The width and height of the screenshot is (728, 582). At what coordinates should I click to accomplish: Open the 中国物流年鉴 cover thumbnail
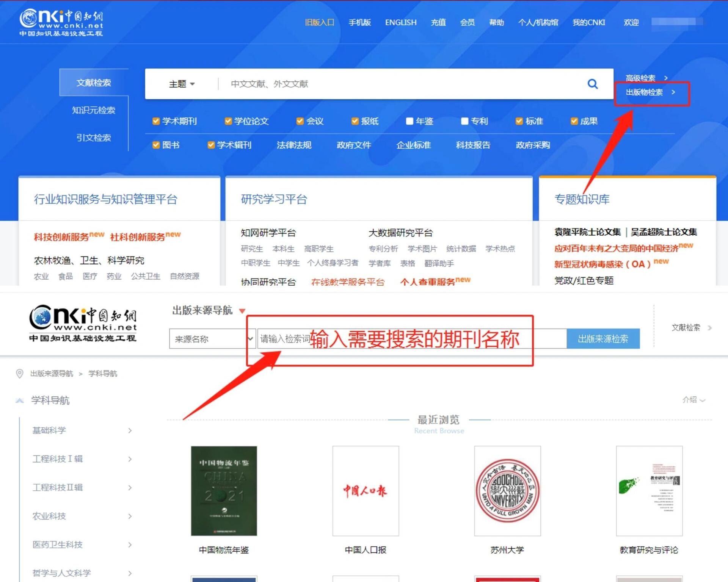coord(224,491)
